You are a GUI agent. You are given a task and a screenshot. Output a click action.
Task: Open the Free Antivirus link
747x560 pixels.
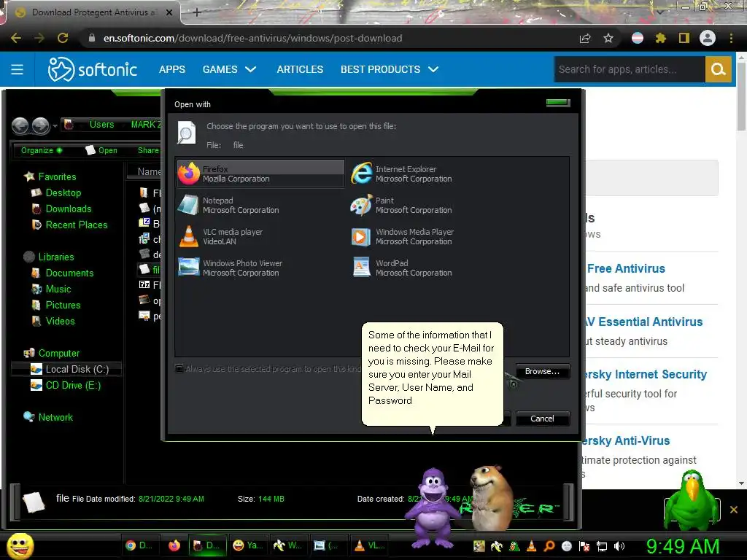click(x=626, y=268)
